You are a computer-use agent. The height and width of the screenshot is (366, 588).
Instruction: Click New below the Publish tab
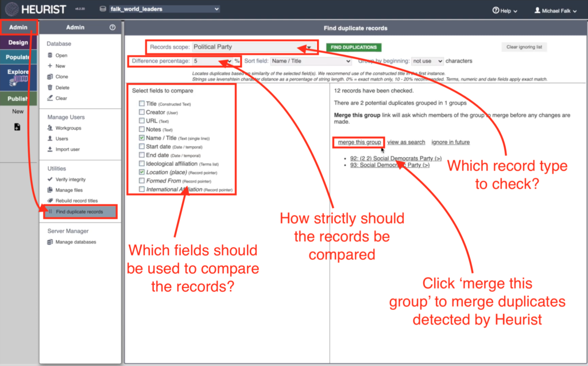click(18, 111)
